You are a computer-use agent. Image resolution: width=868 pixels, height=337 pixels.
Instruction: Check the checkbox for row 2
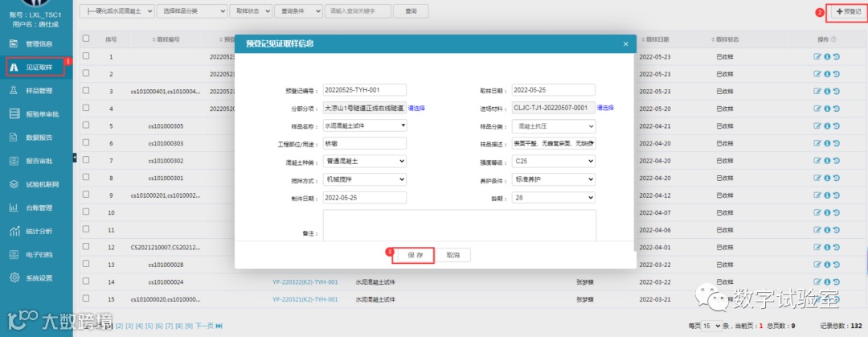(86, 73)
